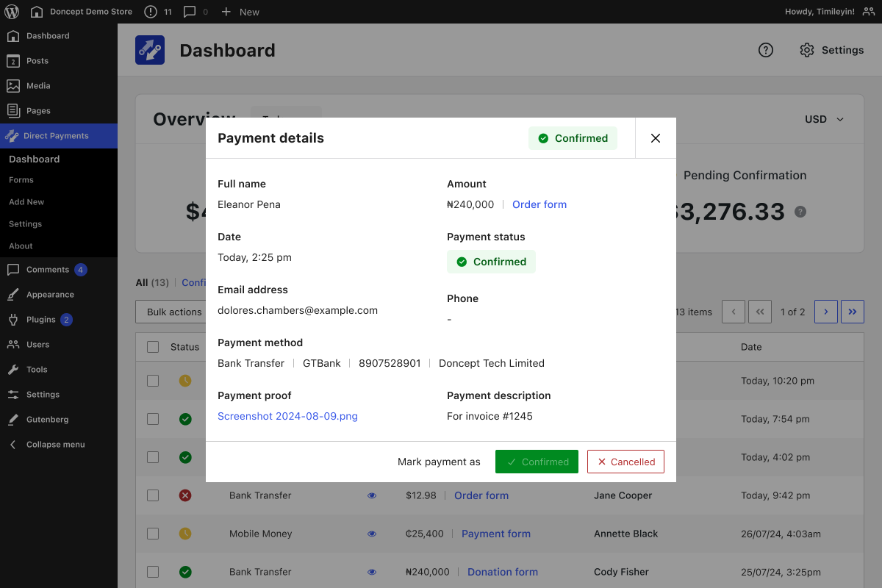Click the Dashboard sidebar icon

[13, 36]
